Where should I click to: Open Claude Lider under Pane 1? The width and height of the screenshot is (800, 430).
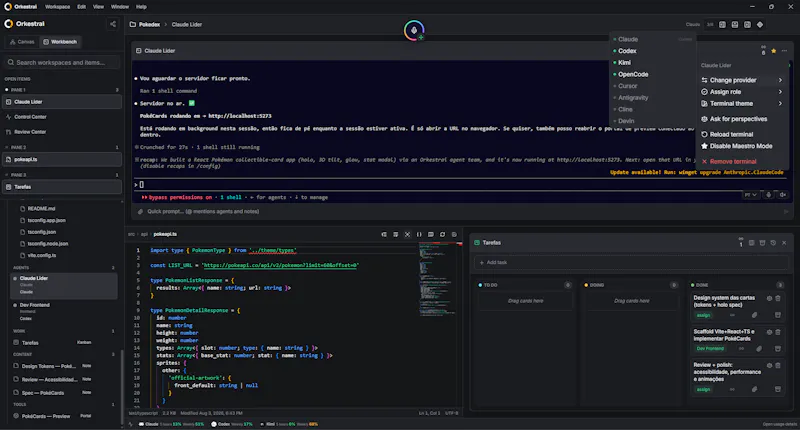coord(62,102)
